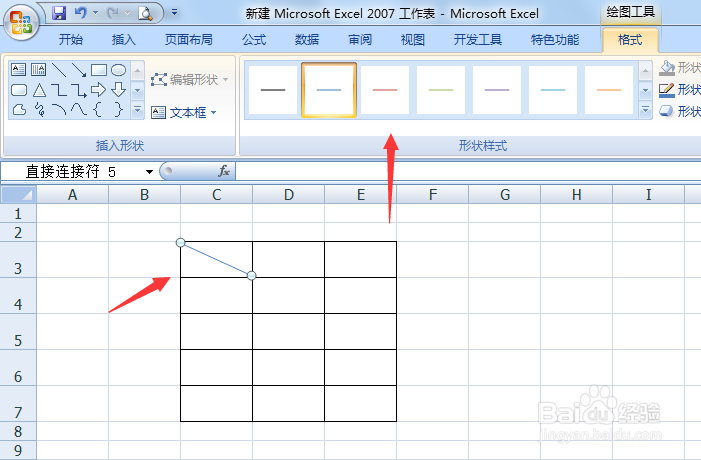The width and height of the screenshot is (701, 460).
Task: Apply the purple line shape style
Action: (497, 90)
